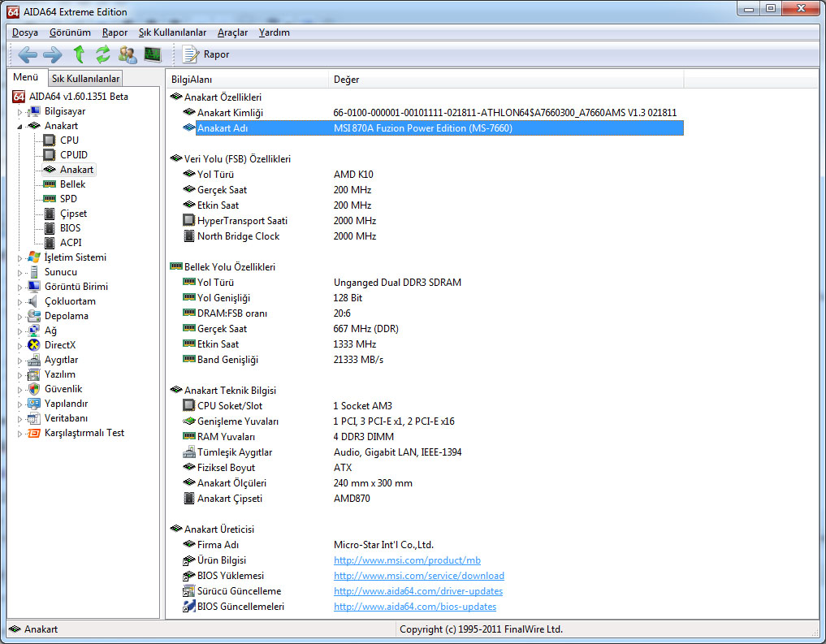Click the Veritabanı database icon

click(x=34, y=418)
